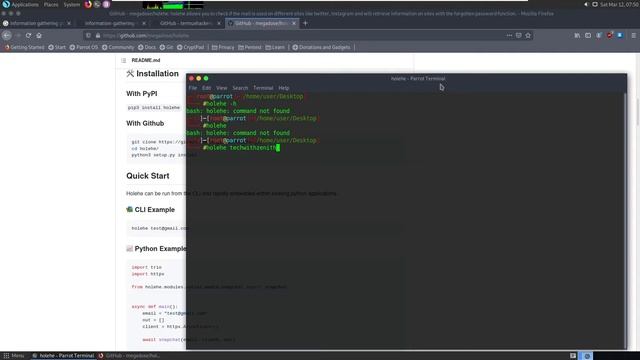The image size is (640, 360).
Task: Expand the Privacy bookmark folder
Action: click(x=223, y=47)
